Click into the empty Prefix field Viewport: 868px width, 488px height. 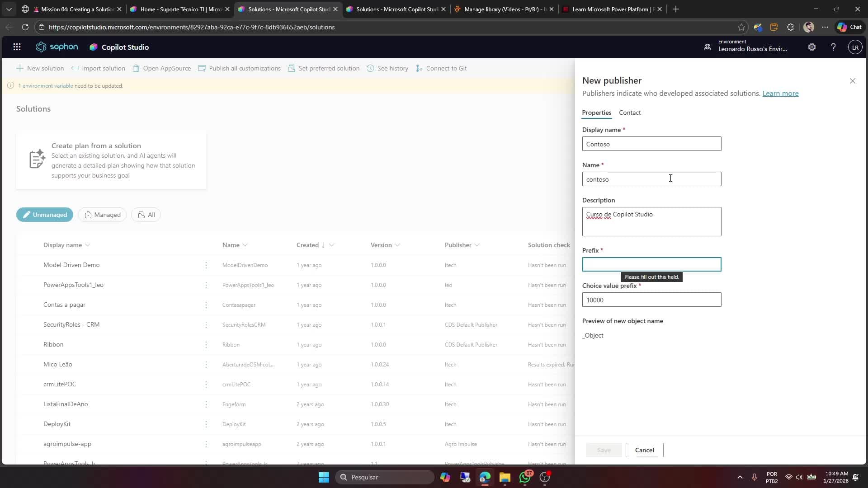[x=651, y=264]
